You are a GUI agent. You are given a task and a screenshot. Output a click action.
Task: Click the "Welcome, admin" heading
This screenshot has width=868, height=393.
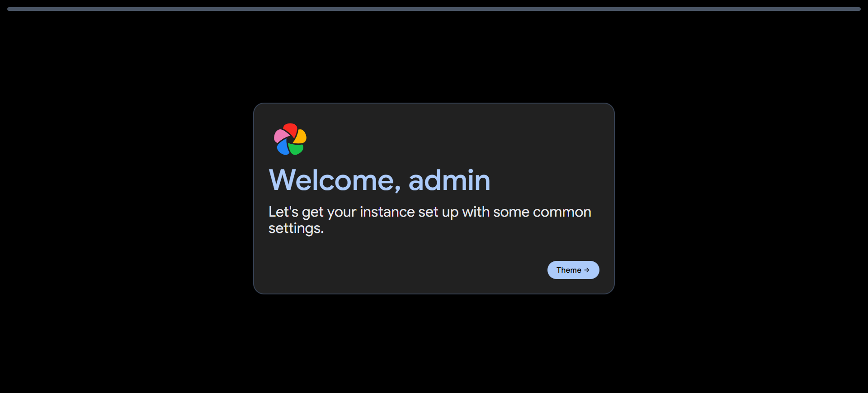click(379, 180)
